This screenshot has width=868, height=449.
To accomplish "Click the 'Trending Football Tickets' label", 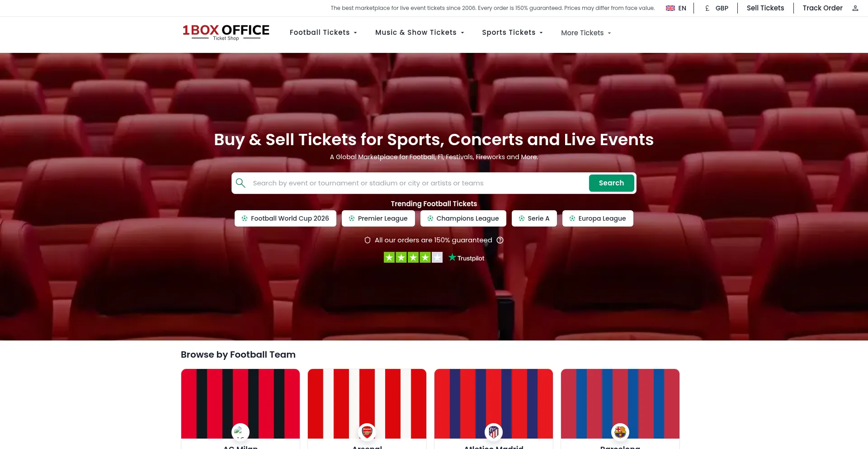I will click(x=434, y=204).
